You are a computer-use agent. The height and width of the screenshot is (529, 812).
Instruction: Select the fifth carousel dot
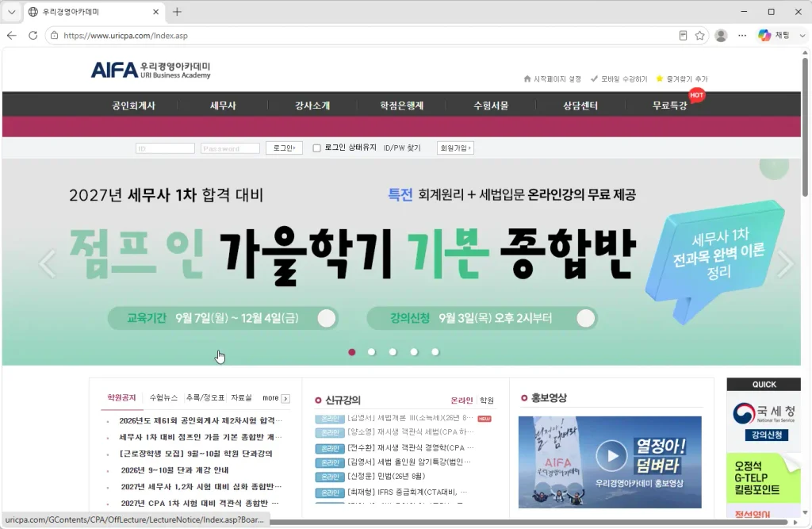coord(435,352)
